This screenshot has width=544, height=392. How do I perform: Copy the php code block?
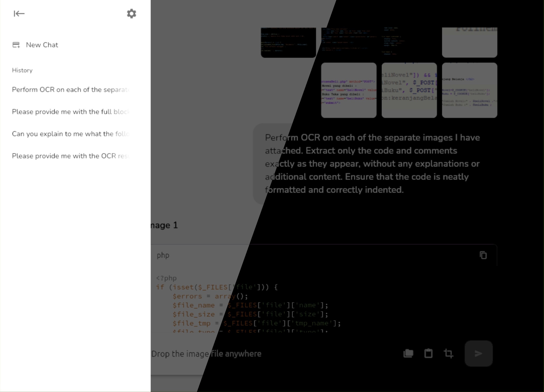(483, 255)
